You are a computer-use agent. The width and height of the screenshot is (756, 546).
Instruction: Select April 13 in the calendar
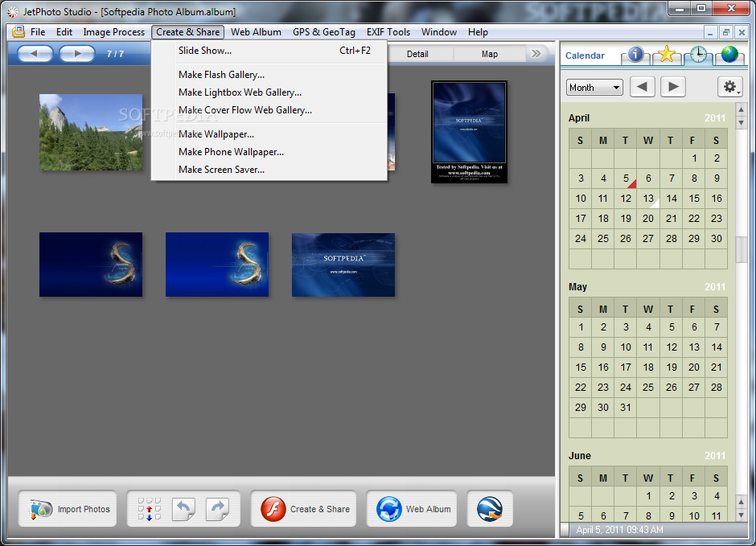[648, 199]
